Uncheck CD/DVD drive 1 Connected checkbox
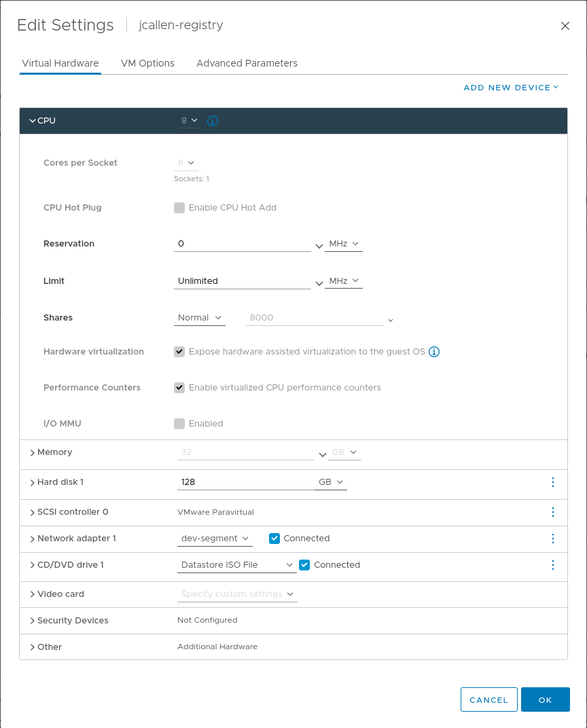The image size is (587, 728). coord(304,565)
